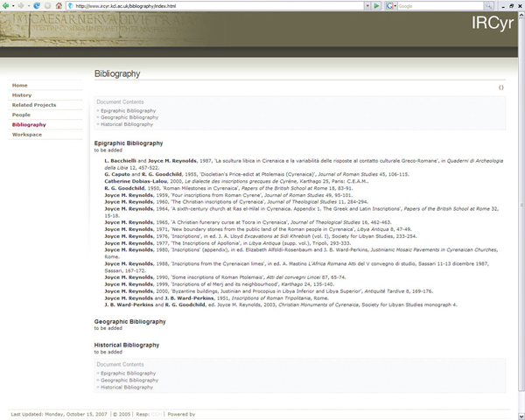Click Historical Bibliography link in bottom contents box

click(128, 388)
